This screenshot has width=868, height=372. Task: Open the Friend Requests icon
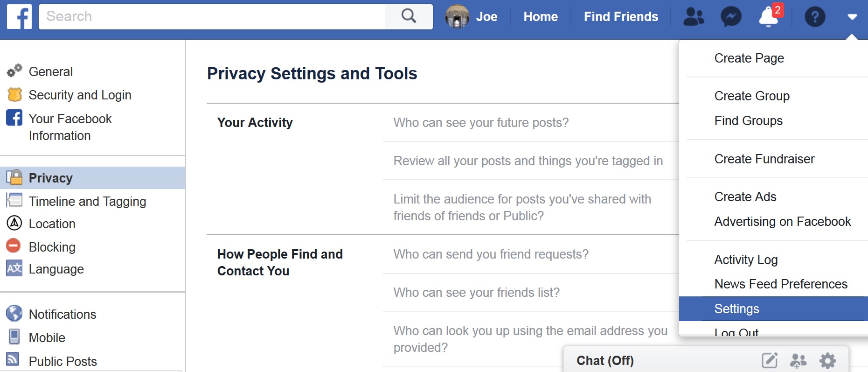point(694,17)
